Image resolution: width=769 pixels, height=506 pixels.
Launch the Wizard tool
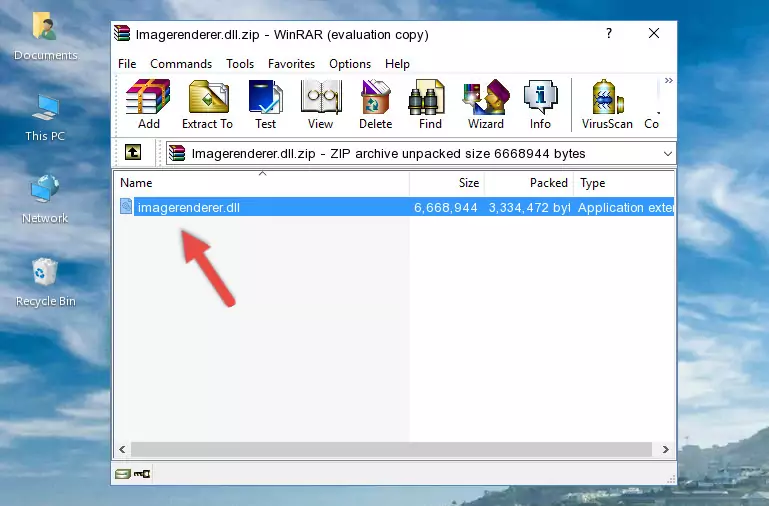[486, 104]
